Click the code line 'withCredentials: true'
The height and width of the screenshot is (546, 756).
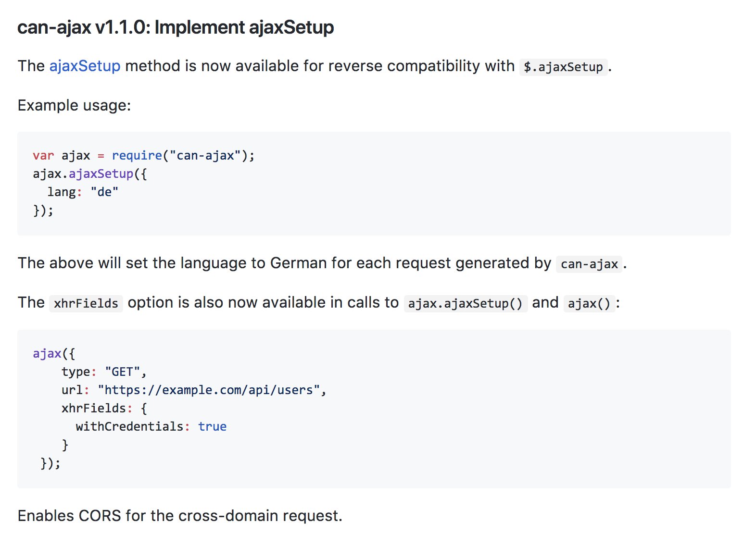click(151, 426)
